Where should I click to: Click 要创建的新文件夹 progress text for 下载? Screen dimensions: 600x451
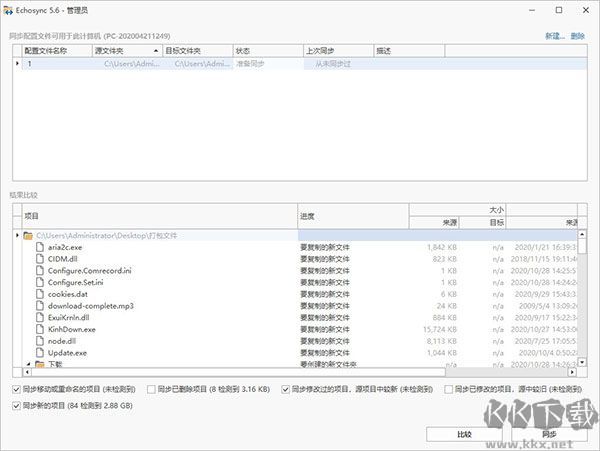(328, 364)
